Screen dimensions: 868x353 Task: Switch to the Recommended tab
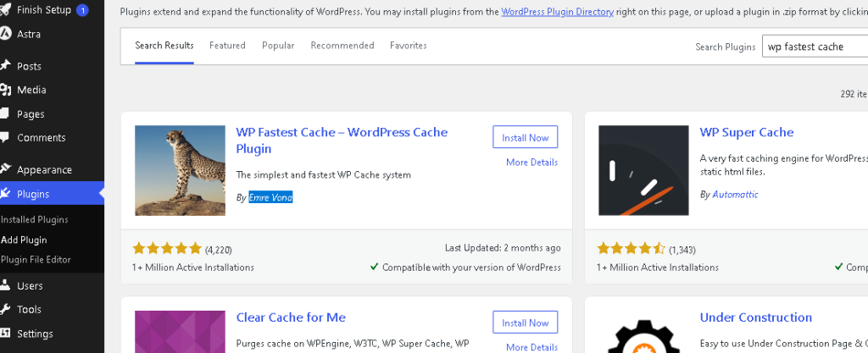[342, 46]
